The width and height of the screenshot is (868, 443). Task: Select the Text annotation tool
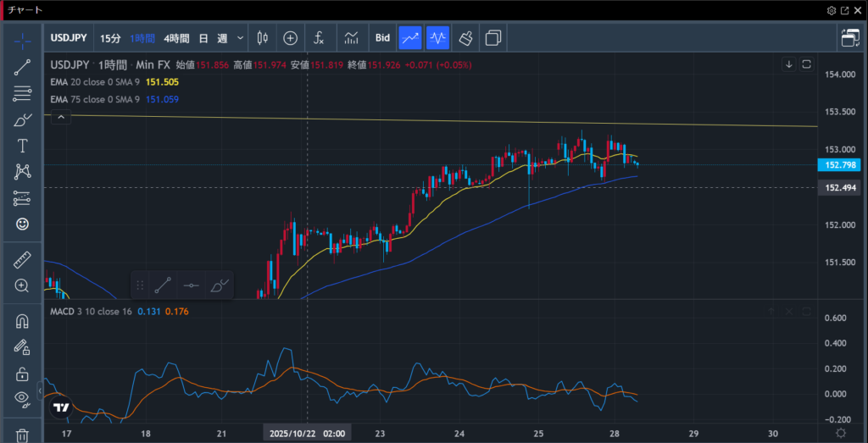pos(23,146)
